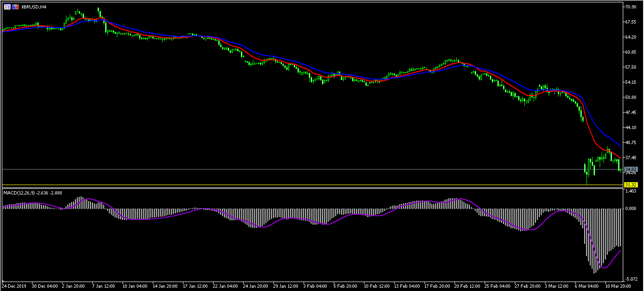This screenshot has height=291, width=644.
Task: Select the 44.10 mark on price axis
Action: [631, 128]
